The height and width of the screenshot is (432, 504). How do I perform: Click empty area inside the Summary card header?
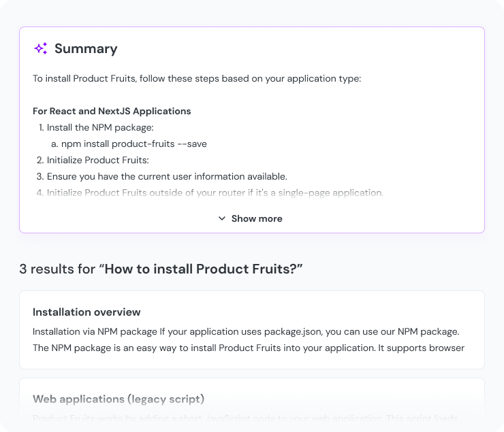click(306, 48)
